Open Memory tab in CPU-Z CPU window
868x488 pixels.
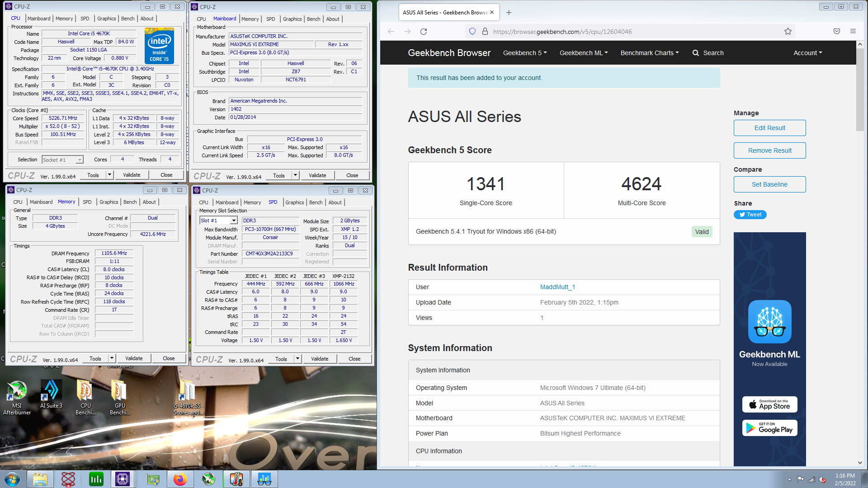64,19
